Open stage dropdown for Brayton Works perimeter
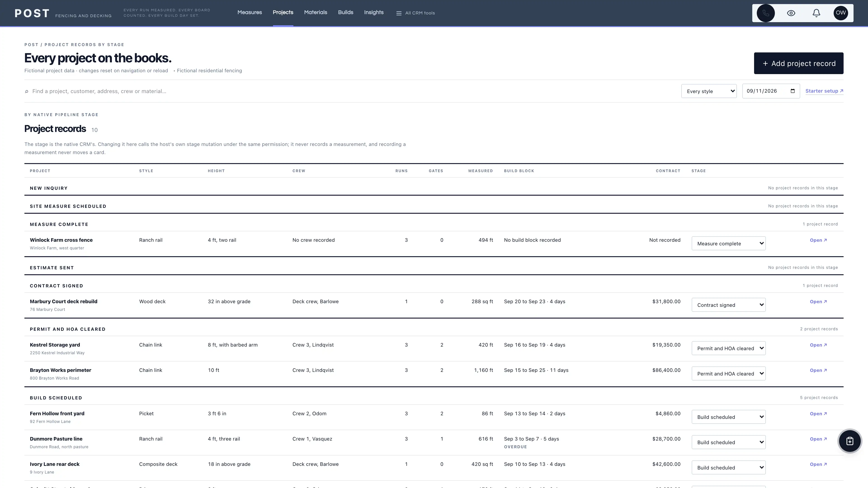868x488 pixels. tap(729, 373)
